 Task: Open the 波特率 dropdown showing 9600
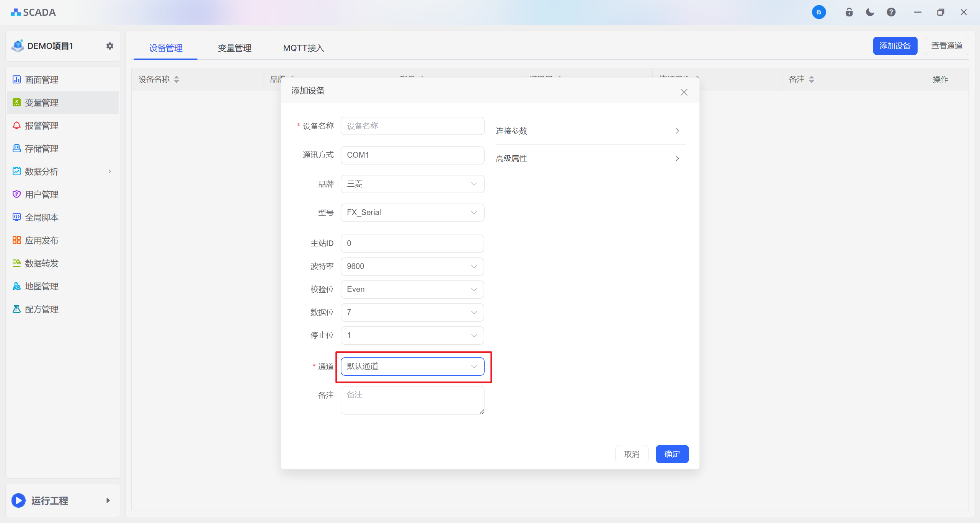click(412, 266)
